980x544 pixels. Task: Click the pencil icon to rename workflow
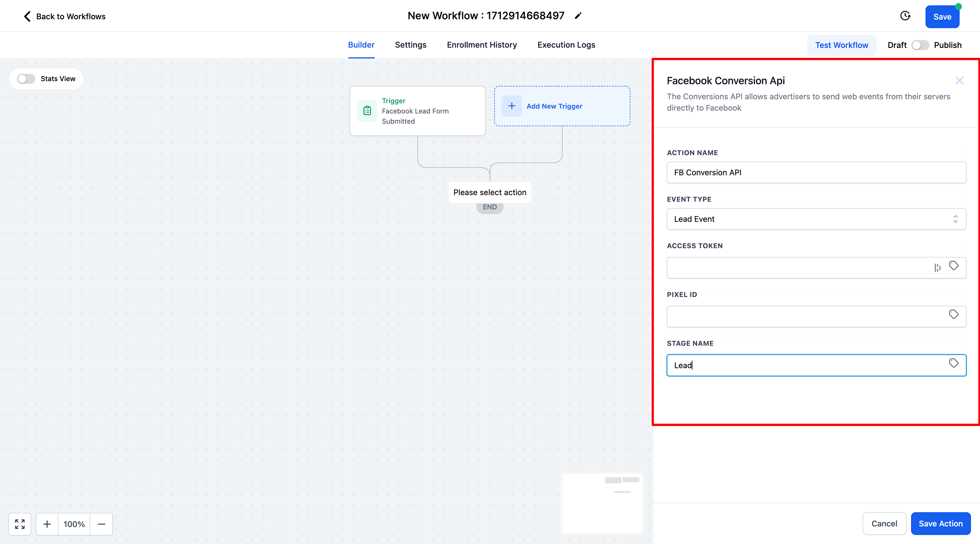[578, 16]
